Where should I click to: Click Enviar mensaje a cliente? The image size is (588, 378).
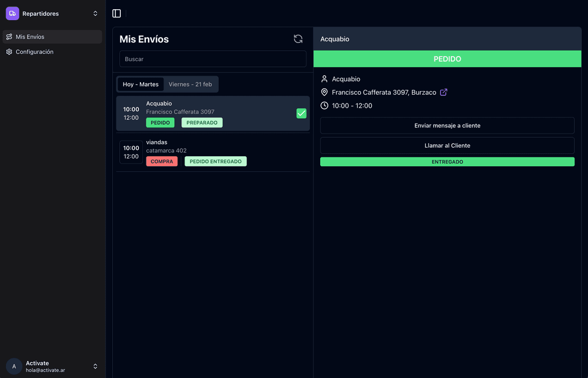pyautogui.click(x=447, y=125)
